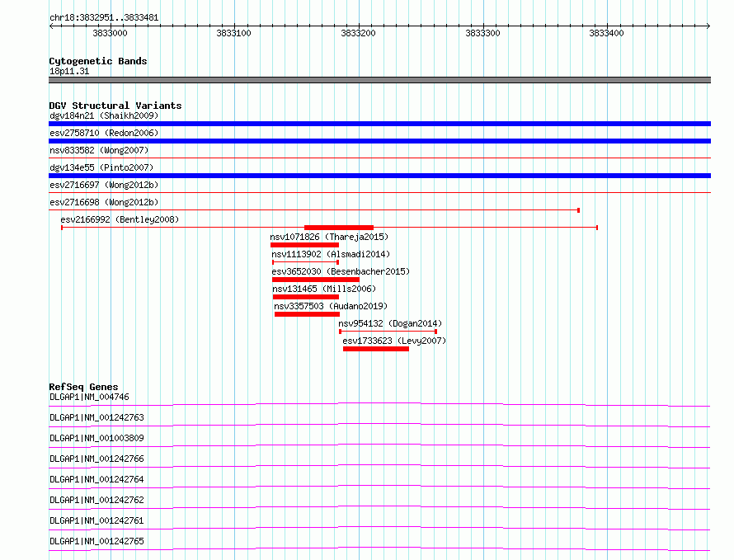This screenshot has height=560, width=734.
Task: Click the blue bar under esv2758710
Action: click(379, 141)
